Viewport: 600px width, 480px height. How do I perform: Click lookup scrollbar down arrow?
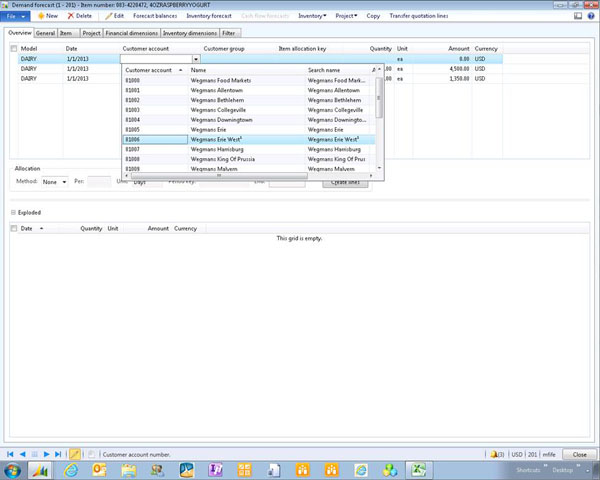pos(379,168)
